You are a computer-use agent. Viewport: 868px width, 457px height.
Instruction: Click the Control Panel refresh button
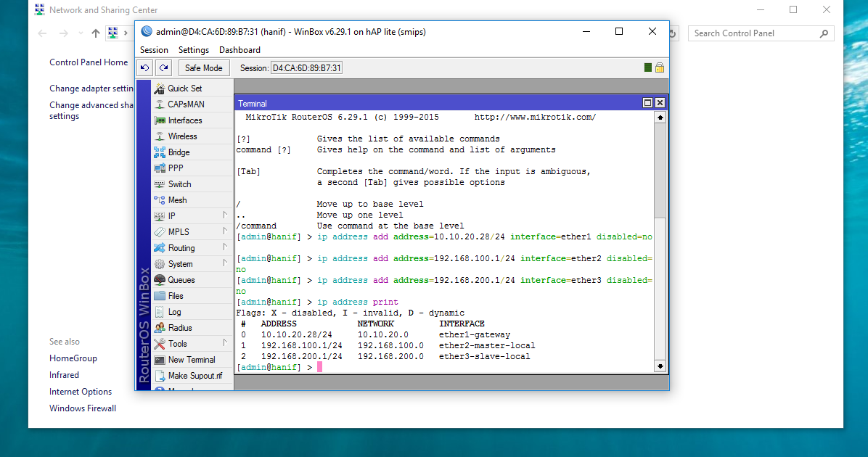(x=673, y=34)
